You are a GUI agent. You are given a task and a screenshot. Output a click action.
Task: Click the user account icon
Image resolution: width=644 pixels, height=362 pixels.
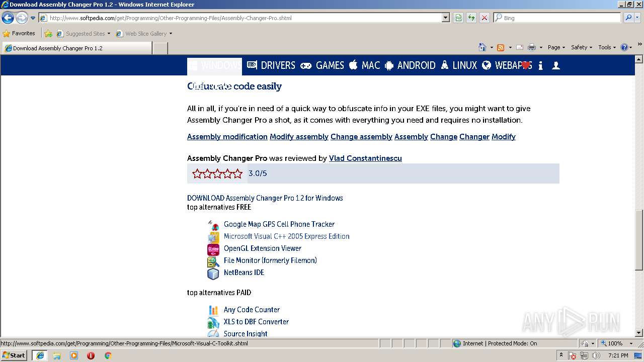click(556, 65)
